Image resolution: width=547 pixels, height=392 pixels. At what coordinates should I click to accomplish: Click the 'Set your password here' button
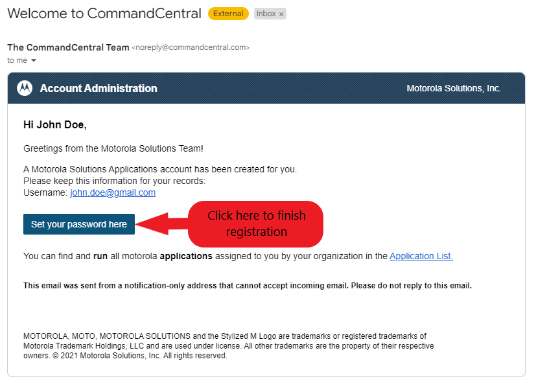(79, 224)
